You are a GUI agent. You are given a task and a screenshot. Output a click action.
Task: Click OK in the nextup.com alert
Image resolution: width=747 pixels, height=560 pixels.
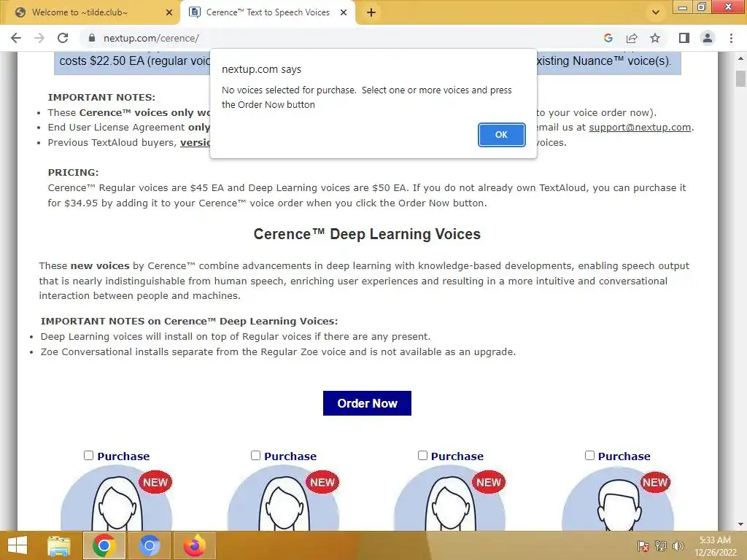(x=501, y=135)
